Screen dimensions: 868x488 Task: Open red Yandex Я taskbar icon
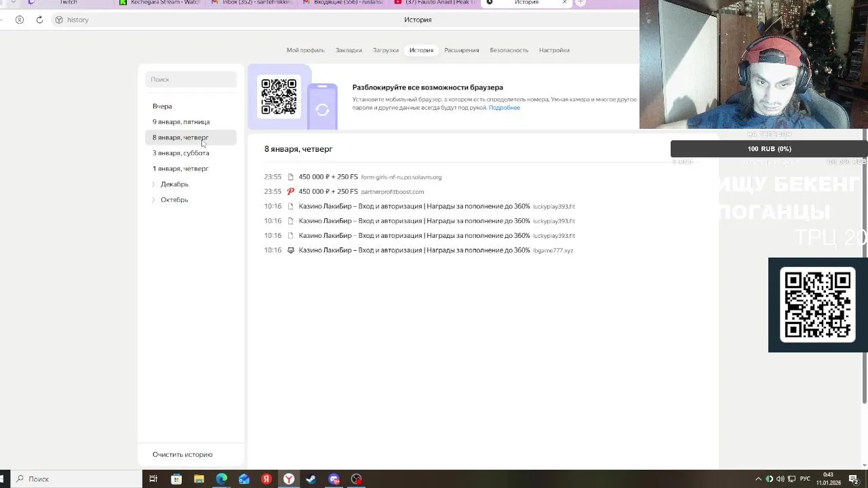tap(267, 479)
